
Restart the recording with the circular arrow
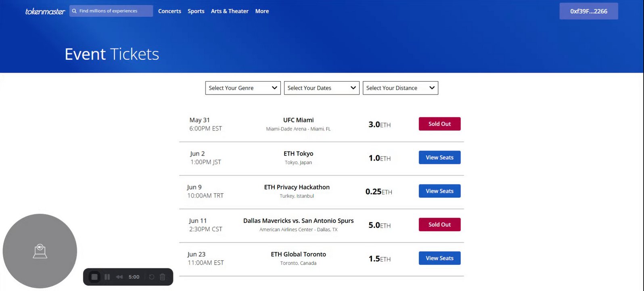point(152,277)
